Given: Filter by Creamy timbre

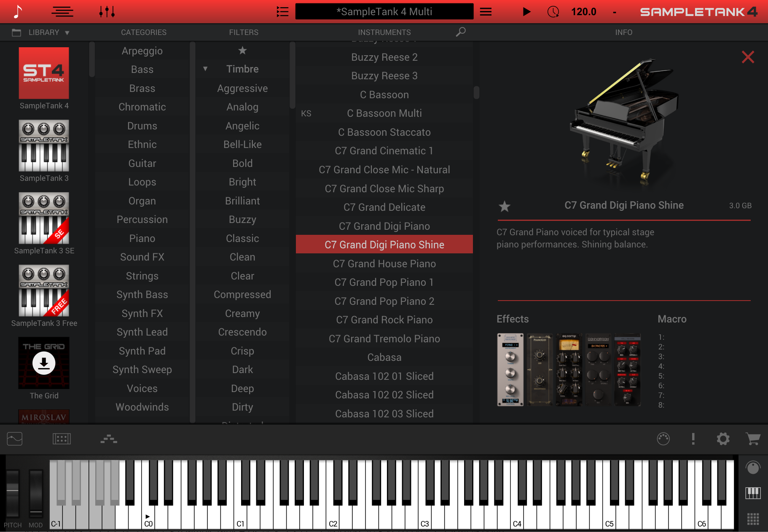Looking at the screenshot, I should click(242, 314).
